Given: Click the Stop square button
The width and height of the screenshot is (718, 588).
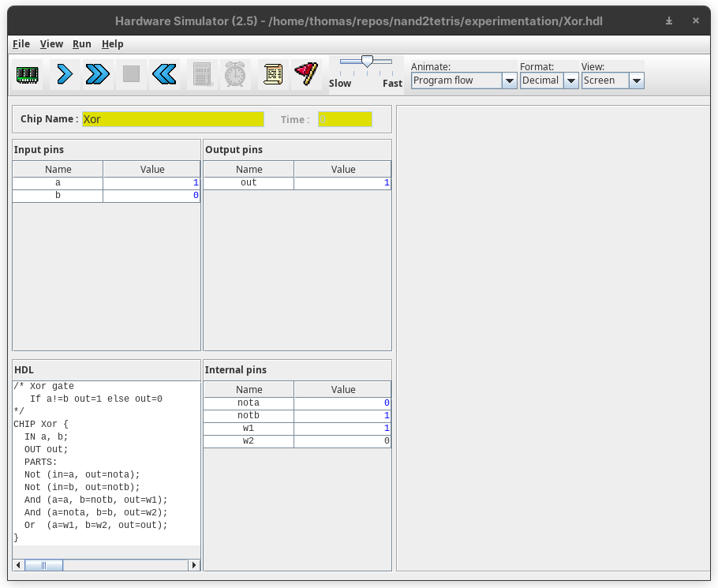Looking at the screenshot, I should pos(131,74).
